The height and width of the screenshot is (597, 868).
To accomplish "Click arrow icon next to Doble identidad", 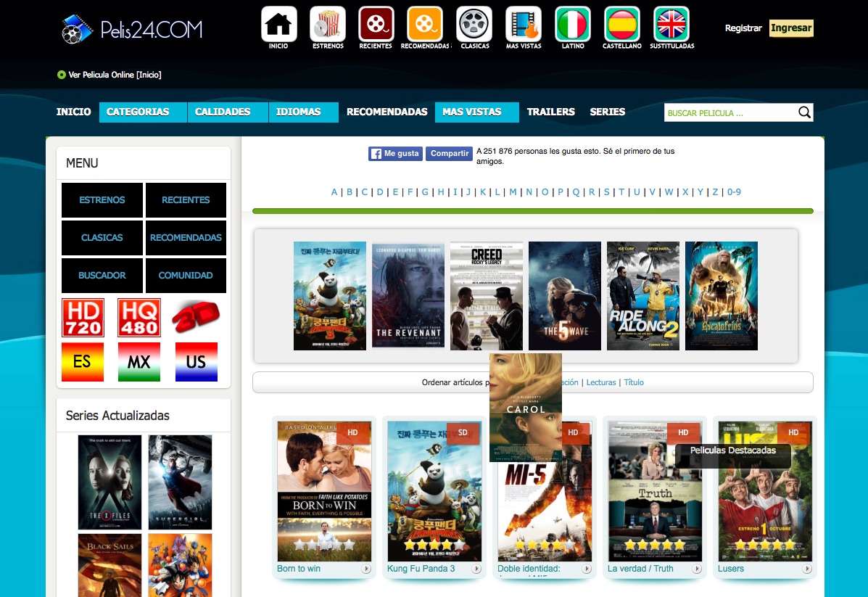I will point(587,569).
